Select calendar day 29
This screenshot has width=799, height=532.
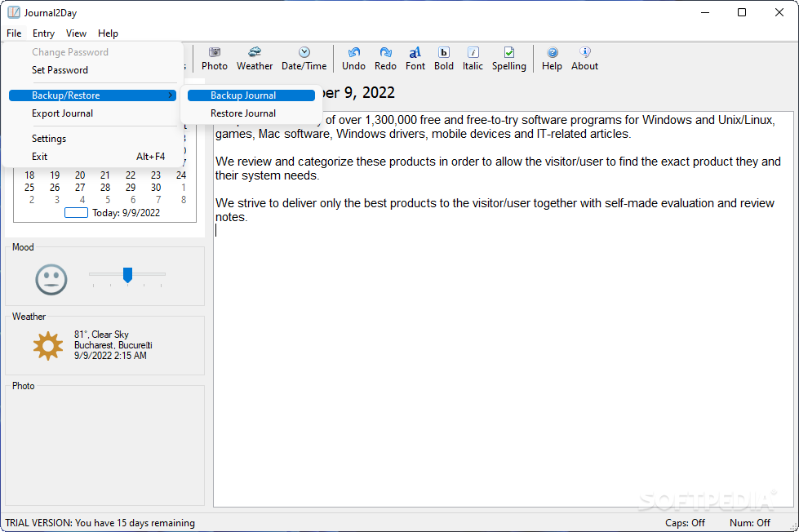(131, 188)
